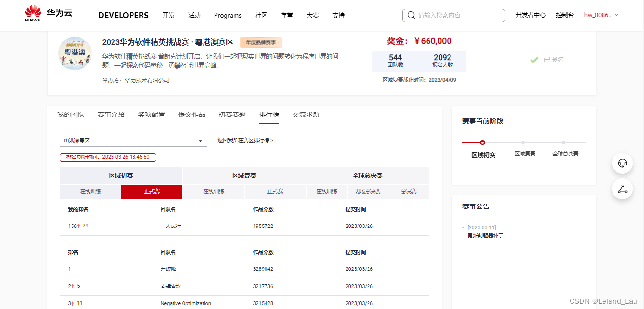644x309 pixels.
Task: Click the 奖金 ￥660,000 text
Action: 419,41
